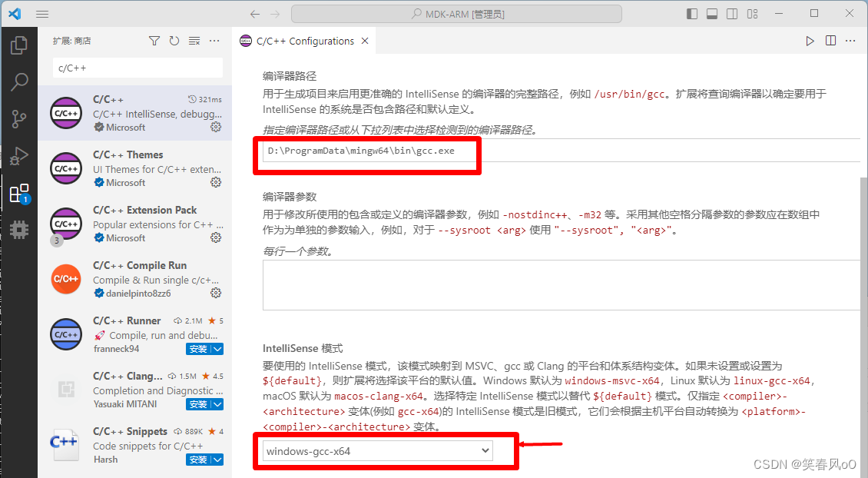Open manage gear for C/C++ Compile Run
Image resolution: width=868 pixels, height=478 pixels.
tap(216, 293)
